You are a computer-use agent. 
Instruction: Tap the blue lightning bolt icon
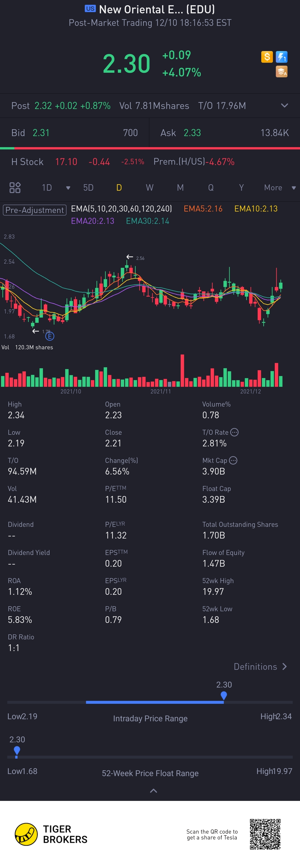(x=281, y=57)
